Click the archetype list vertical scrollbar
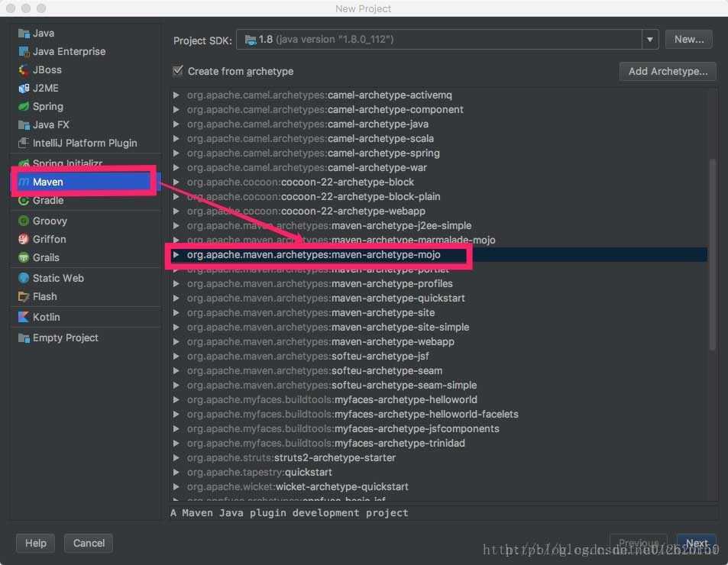This screenshot has height=565, width=728. coord(712,252)
